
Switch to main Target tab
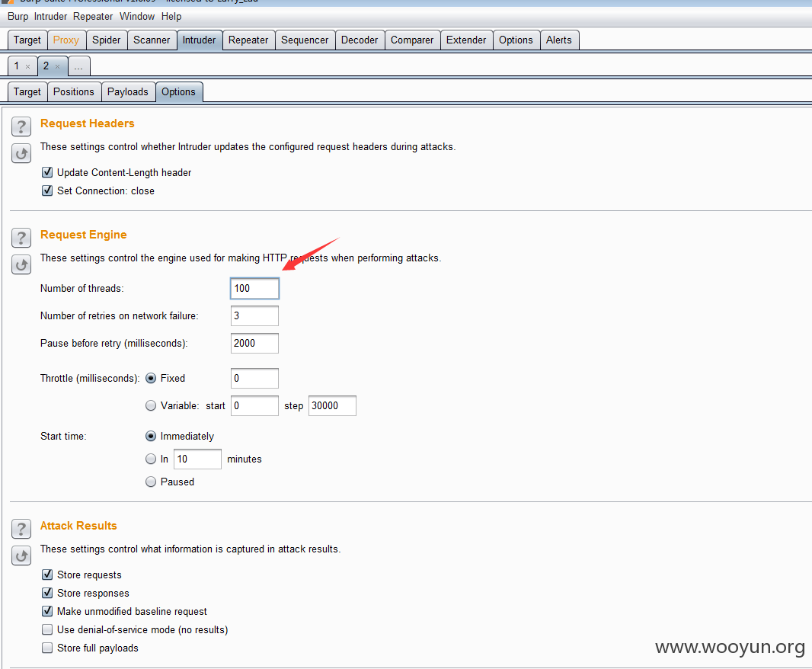click(27, 40)
